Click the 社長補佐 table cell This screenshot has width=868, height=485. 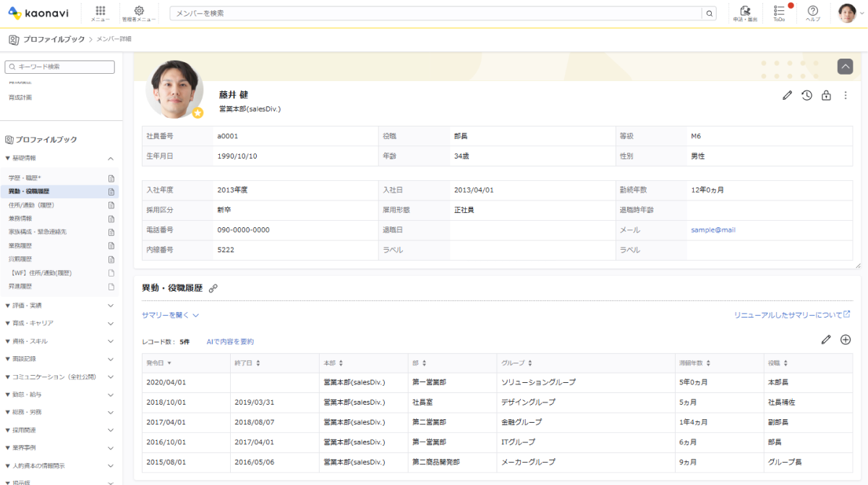(x=781, y=402)
